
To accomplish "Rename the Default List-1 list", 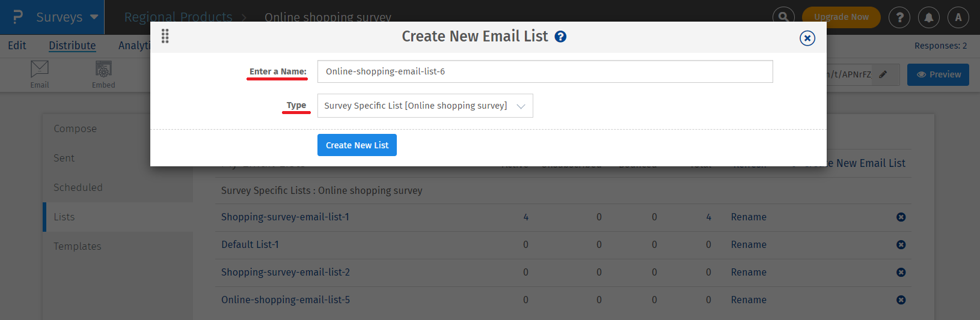I will pyautogui.click(x=749, y=245).
